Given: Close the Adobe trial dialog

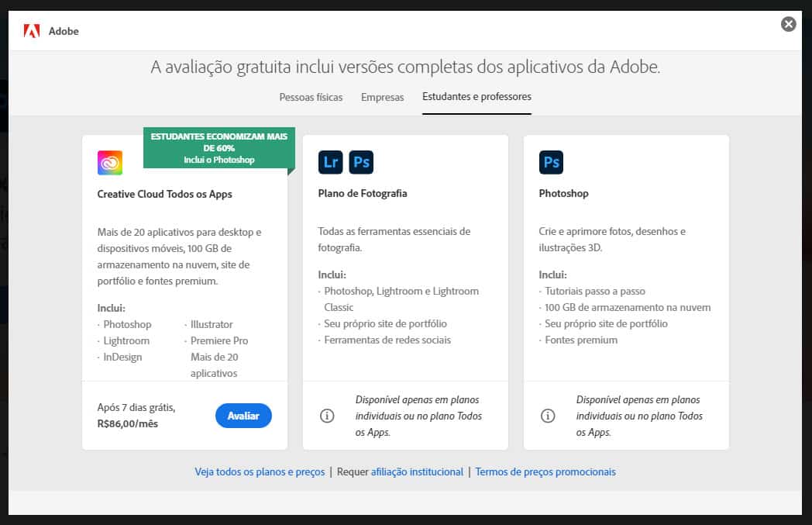Looking at the screenshot, I should point(788,24).
